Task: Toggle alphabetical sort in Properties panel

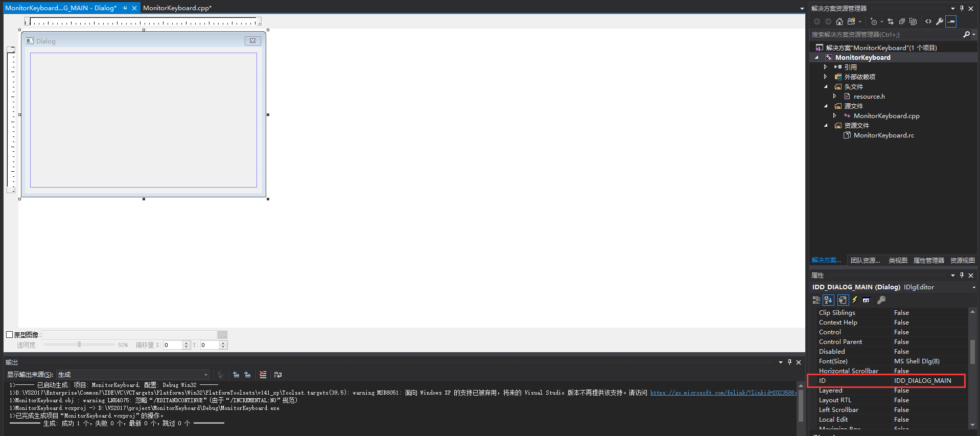Action: 829,300
